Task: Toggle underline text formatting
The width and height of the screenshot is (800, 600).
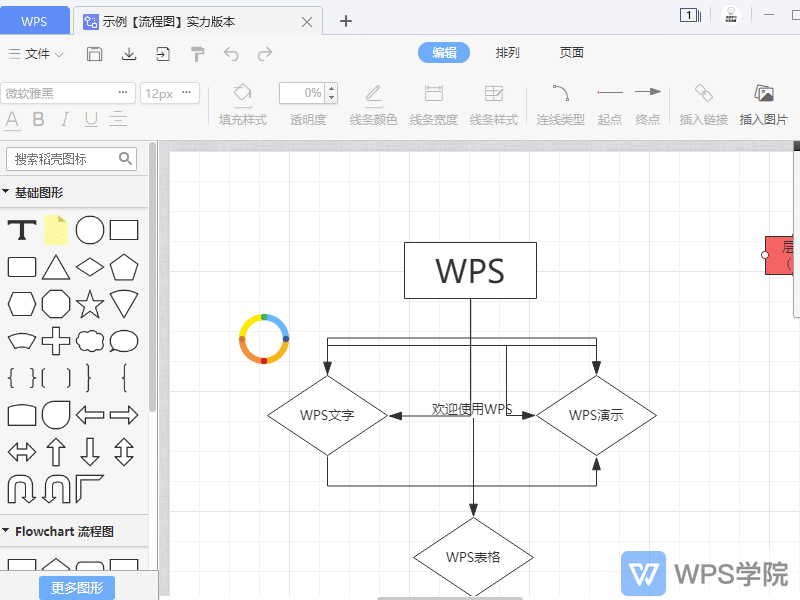Action: click(91, 119)
